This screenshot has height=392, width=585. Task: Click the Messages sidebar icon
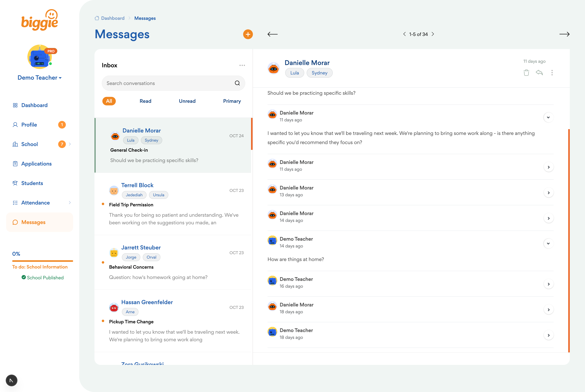tap(15, 222)
